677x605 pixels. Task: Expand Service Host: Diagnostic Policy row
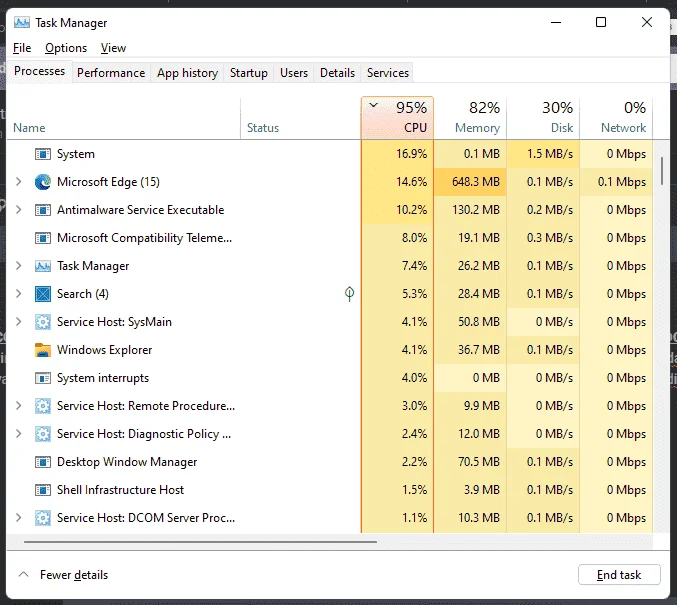coord(19,434)
